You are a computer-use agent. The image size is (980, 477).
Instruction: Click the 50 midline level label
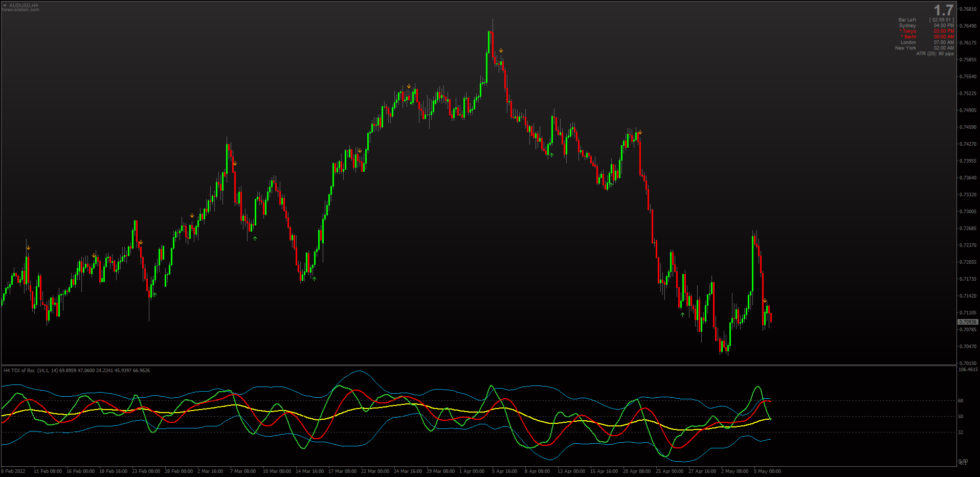961,417
